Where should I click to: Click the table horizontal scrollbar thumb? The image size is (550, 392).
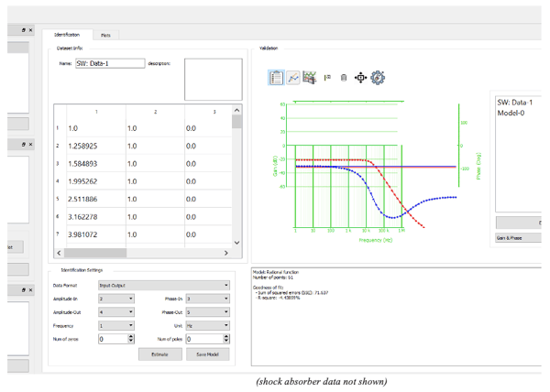tap(95, 253)
